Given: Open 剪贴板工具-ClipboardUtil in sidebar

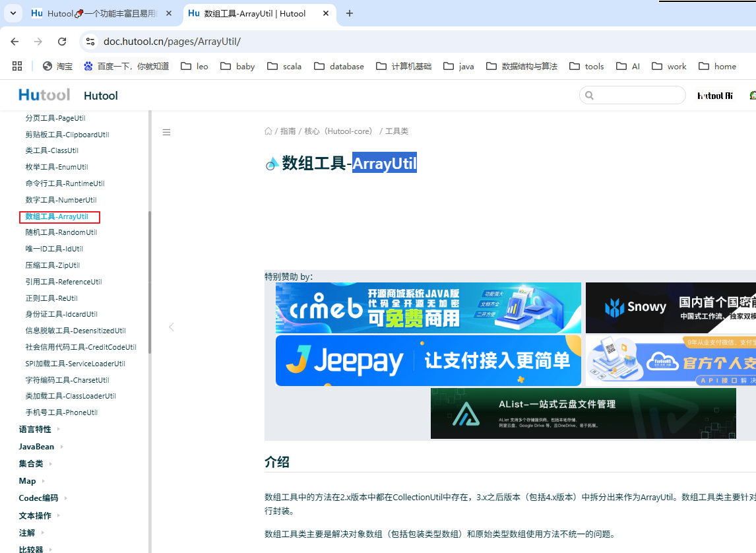Looking at the screenshot, I should tap(67, 135).
